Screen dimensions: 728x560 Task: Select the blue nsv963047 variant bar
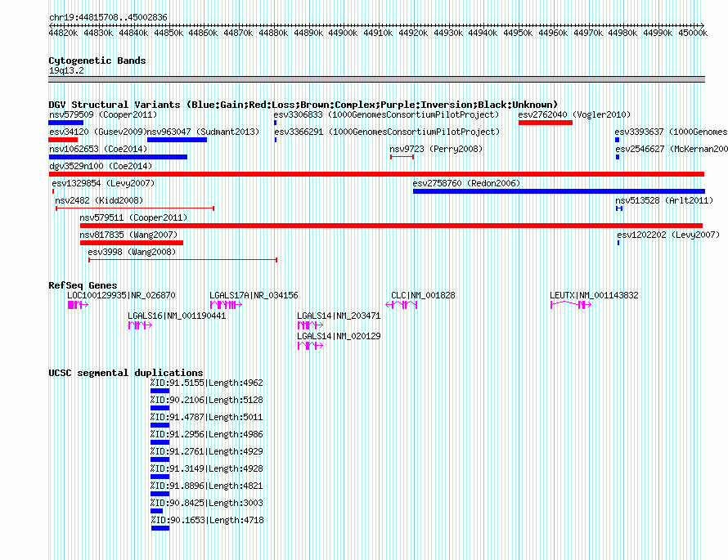click(x=177, y=140)
